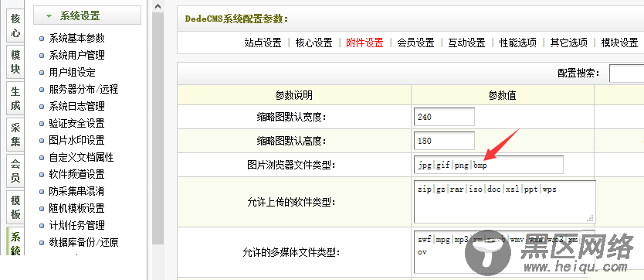Open 软件频道设置
This screenshot has height=280, width=644.
[x=76, y=174]
